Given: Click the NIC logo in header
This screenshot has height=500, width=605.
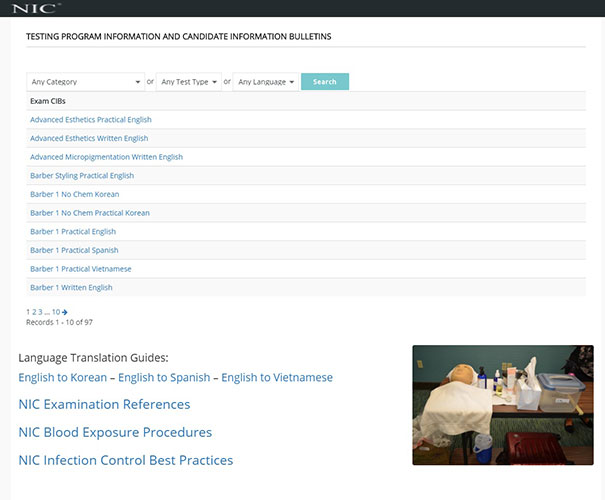Looking at the screenshot, I should click(36, 7).
